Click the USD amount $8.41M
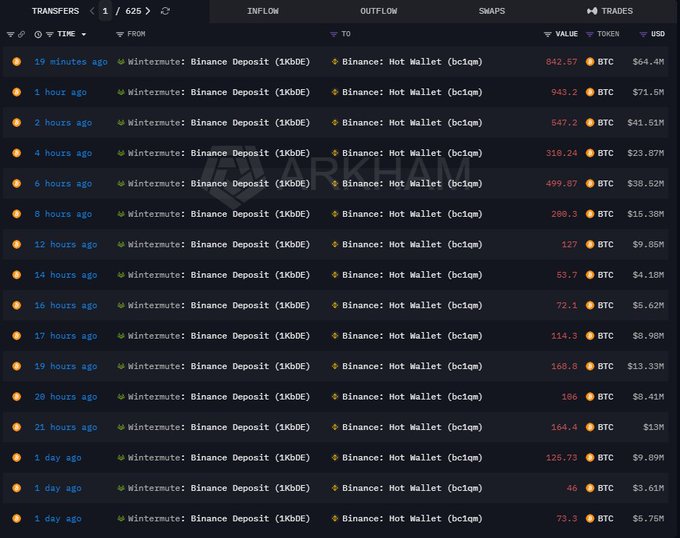 pyautogui.click(x=648, y=397)
